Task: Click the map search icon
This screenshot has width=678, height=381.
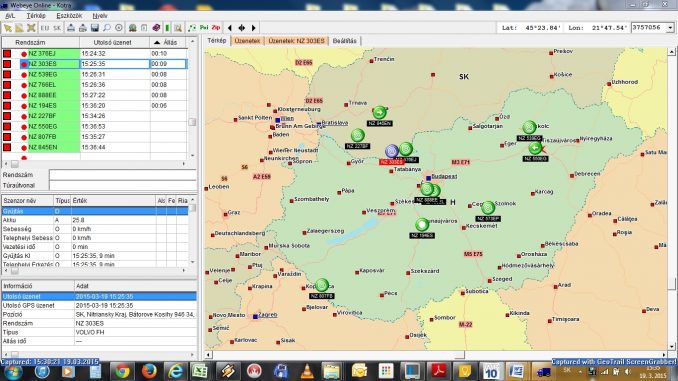Action: (178, 28)
